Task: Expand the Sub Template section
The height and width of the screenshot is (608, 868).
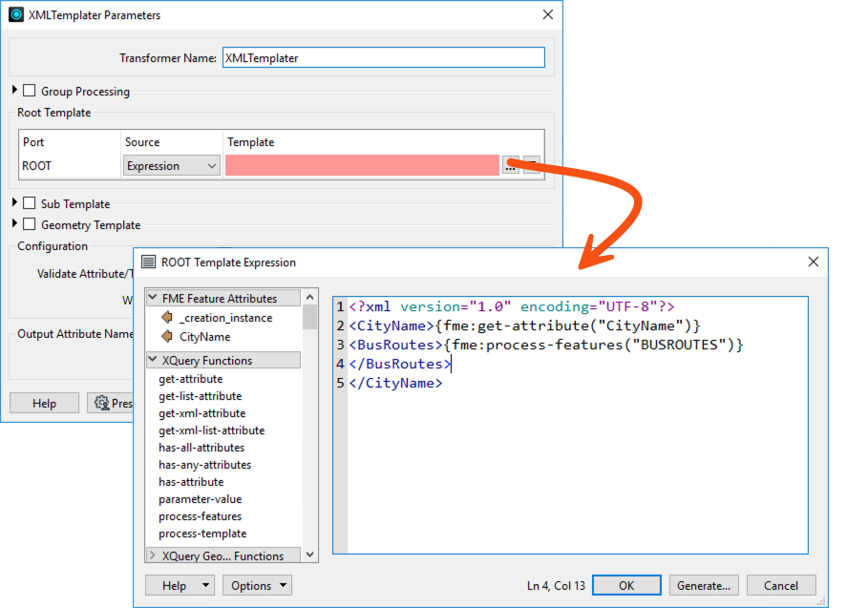Action: [x=14, y=202]
